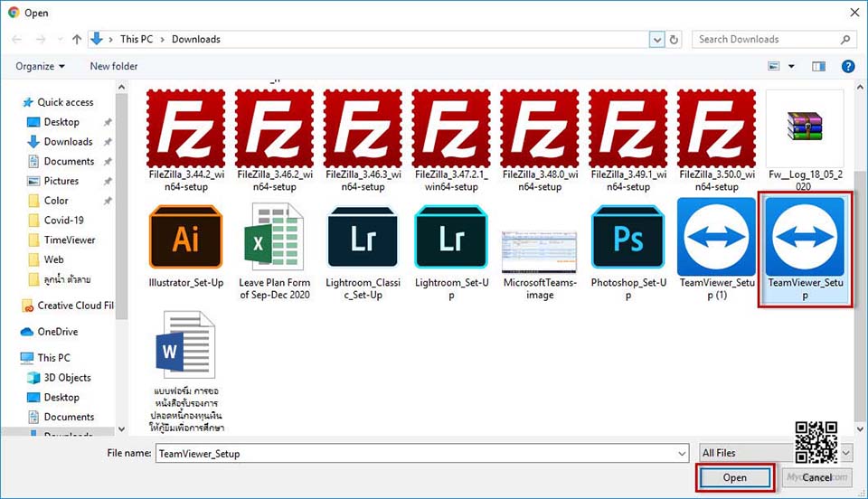Select the Fw_Log_18_05_2020 WinRAR archive
The image size is (868, 499).
tap(805, 127)
